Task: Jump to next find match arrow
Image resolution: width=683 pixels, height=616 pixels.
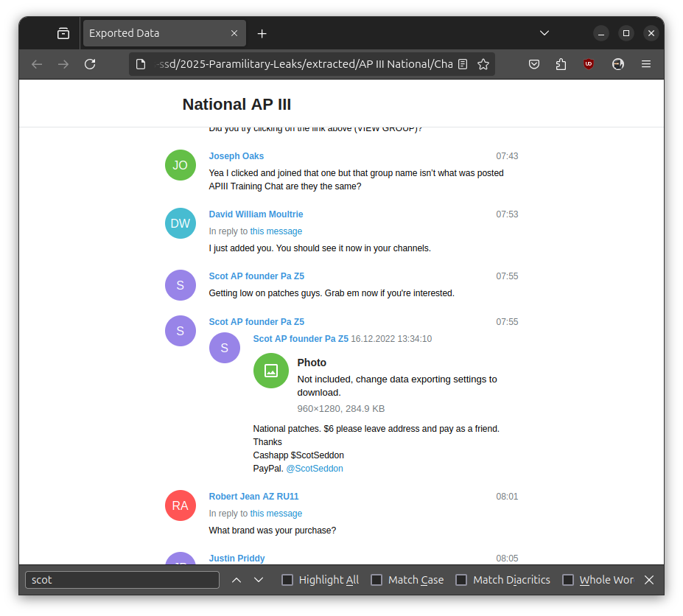Action: (259, 581)
